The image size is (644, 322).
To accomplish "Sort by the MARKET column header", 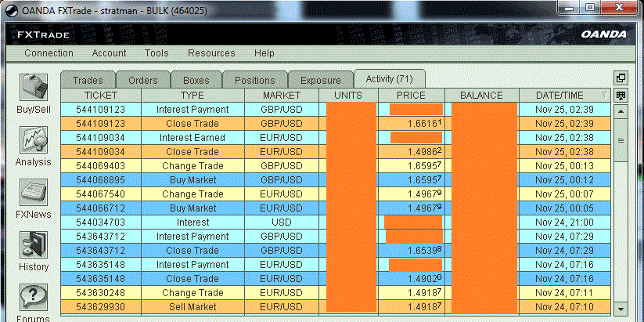I will [282, 96].
